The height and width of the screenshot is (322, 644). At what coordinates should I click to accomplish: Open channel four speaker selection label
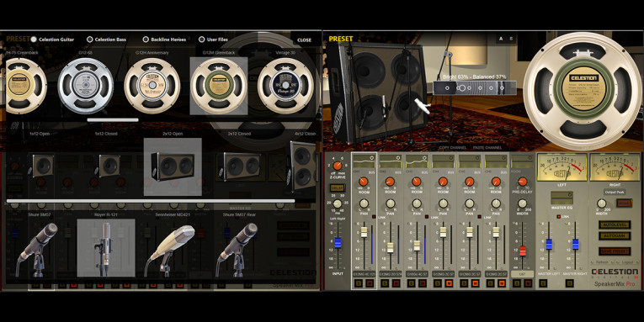coord(443,273)
